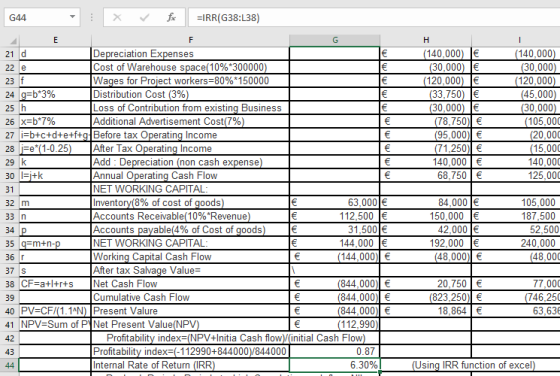Click 'Internal Rate of Return (IRR)' cell
The image size is (560, 376).
pyautogui.click(x=190, y=365)
